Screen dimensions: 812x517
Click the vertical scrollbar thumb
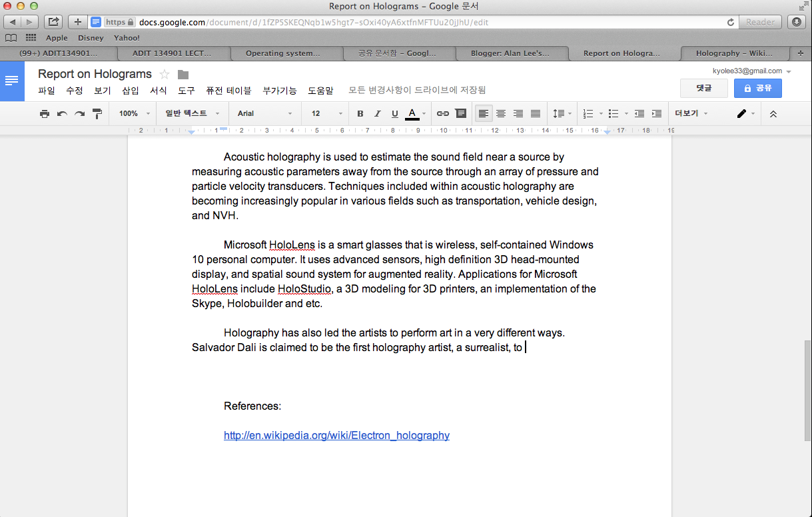click(808, 390)
